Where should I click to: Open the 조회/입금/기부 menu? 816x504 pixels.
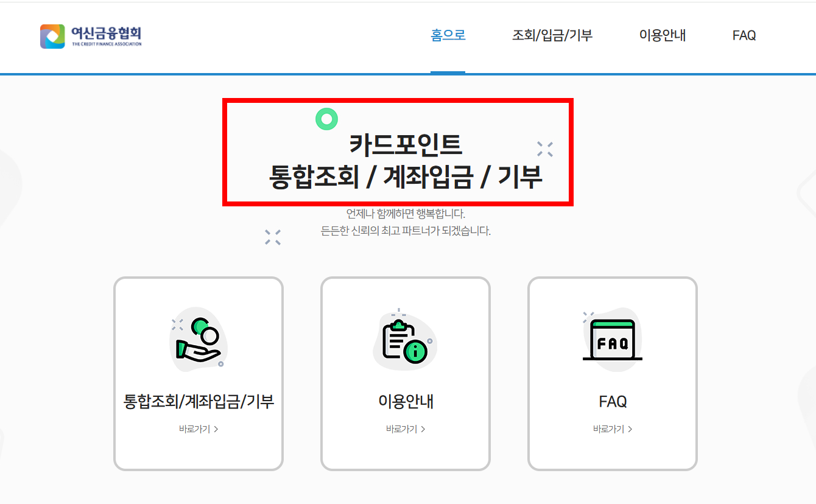(x=552, y=35)
